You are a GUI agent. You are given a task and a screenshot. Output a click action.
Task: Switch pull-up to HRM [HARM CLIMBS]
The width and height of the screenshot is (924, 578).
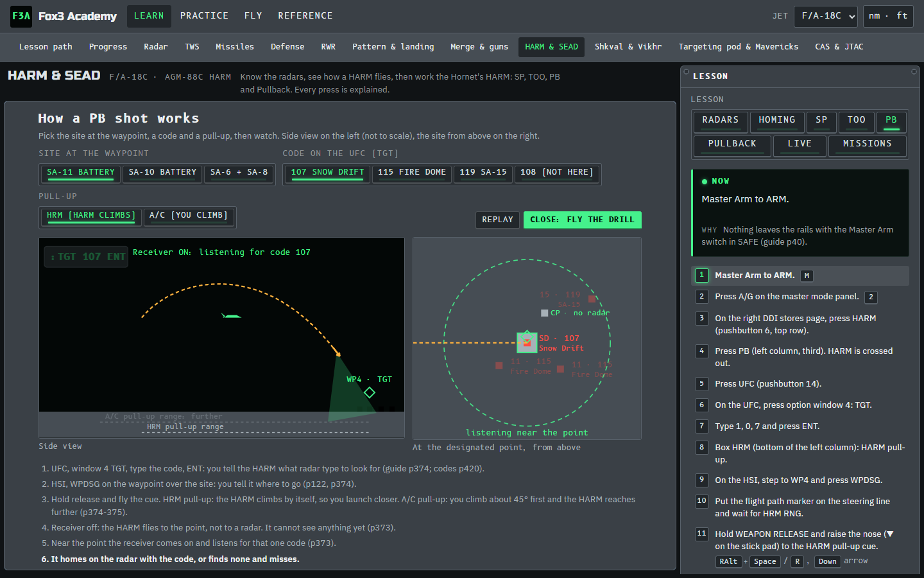[91, 216]
